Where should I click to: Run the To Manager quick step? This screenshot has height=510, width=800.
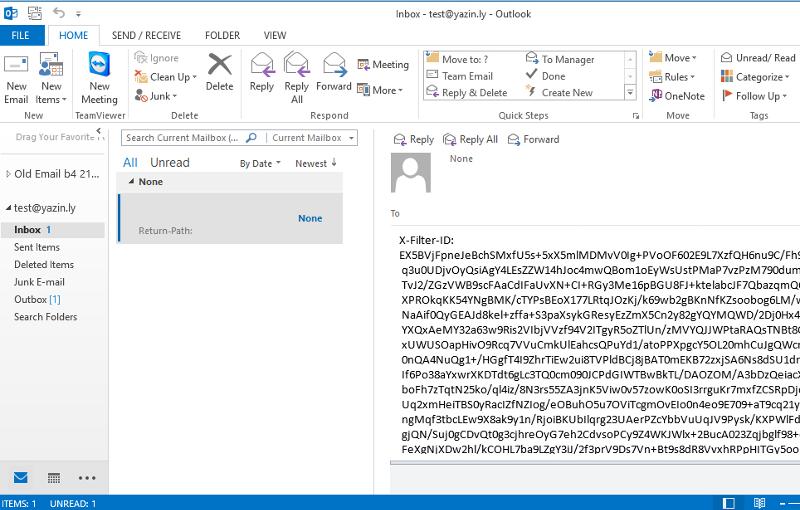560,59
